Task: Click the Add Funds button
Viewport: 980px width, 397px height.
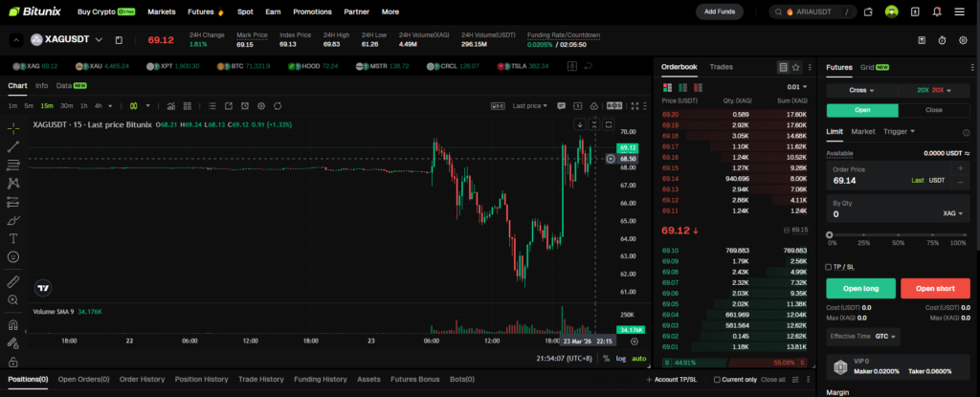Action: pos(720,11)
